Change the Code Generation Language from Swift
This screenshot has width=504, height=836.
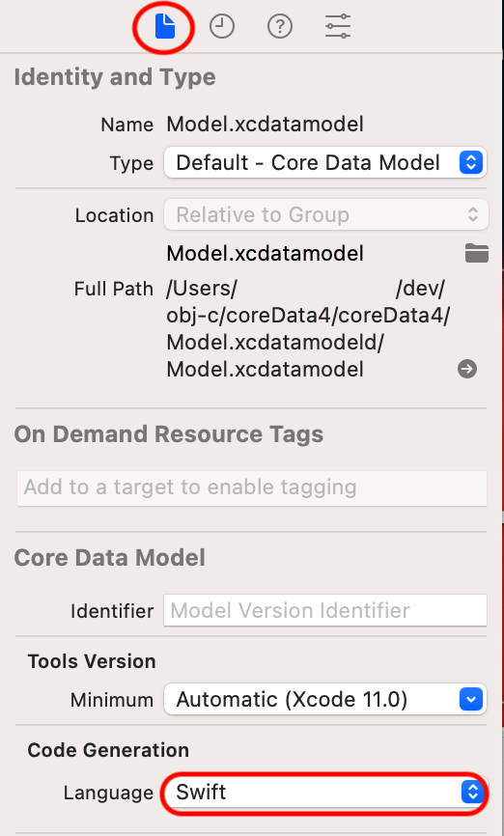(325, 792)
